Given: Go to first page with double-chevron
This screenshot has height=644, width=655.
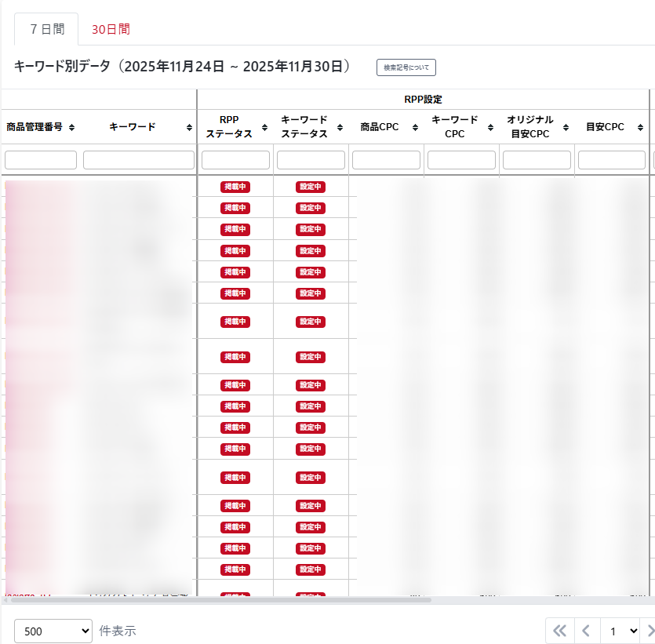Looking at the screenshot, I should click(x=559, y=631).
